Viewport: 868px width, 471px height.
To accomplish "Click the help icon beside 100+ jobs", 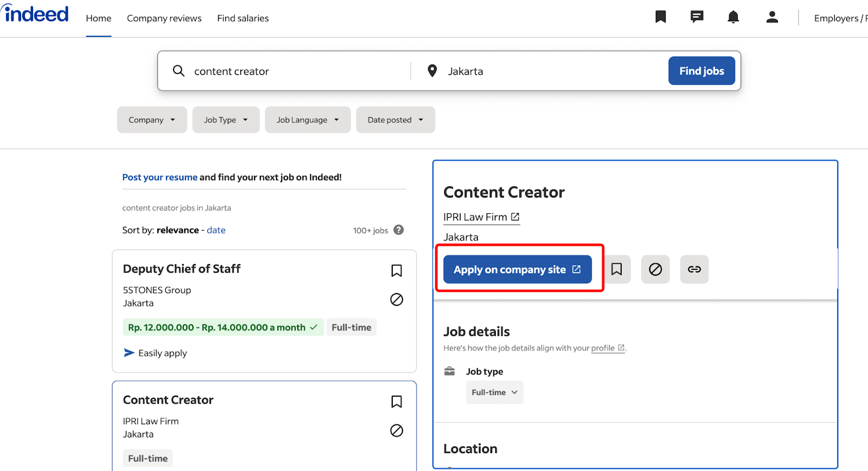I will click(399, 230).
